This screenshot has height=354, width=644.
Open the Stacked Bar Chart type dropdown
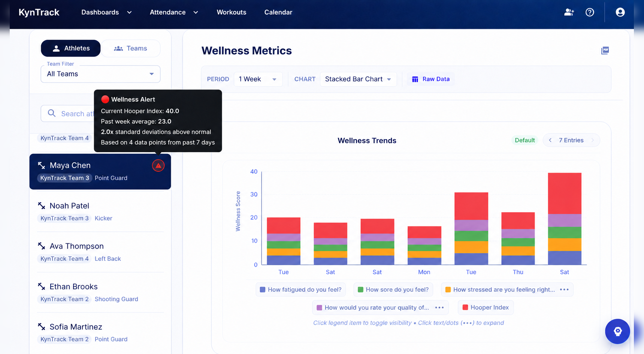[x=358, y=79]
